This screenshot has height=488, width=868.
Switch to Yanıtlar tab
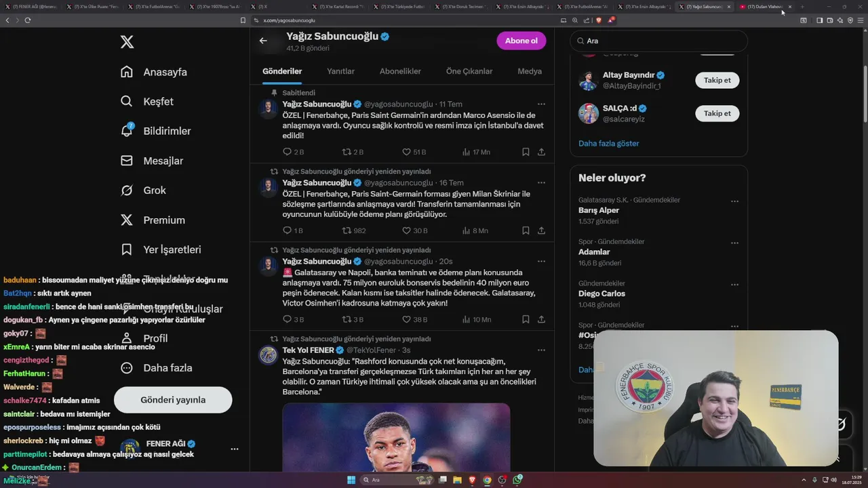pyautogui.click(x=340, y=71)
